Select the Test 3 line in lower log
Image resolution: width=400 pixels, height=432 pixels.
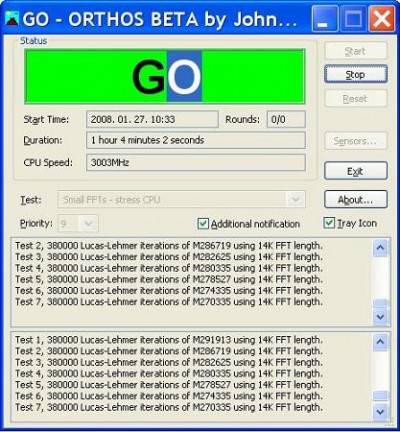pos(169,362)
